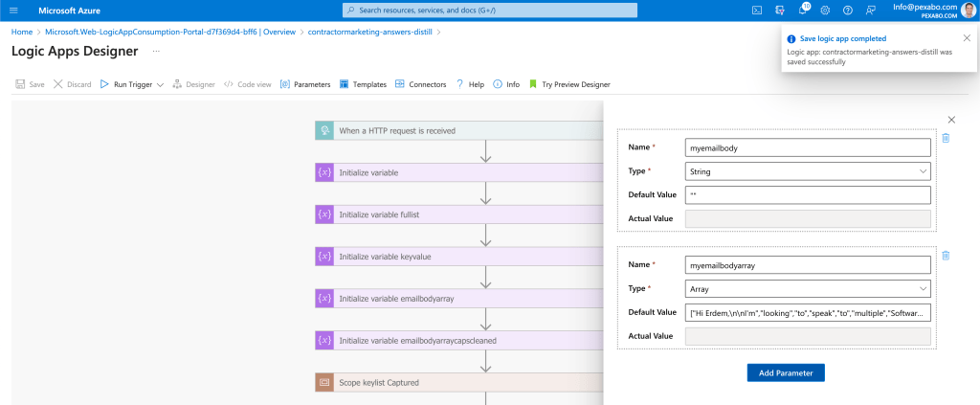980x405 pixels.
Task: Open the Azure portal hamburger menu
Action: 13,11
